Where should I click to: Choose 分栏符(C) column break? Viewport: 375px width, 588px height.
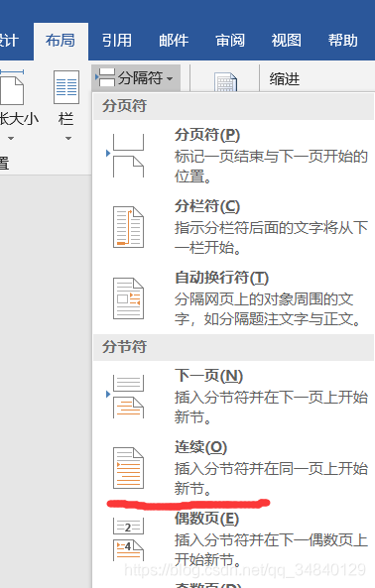pos(233,227)
